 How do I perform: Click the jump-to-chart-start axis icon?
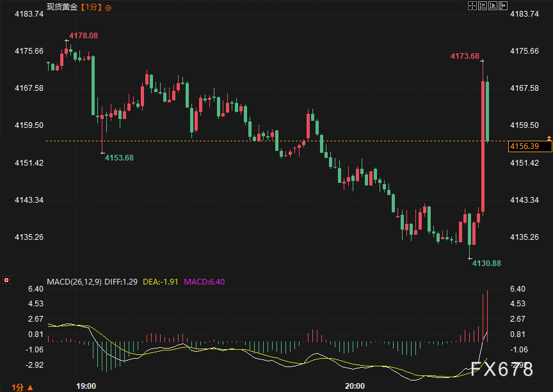483,6
